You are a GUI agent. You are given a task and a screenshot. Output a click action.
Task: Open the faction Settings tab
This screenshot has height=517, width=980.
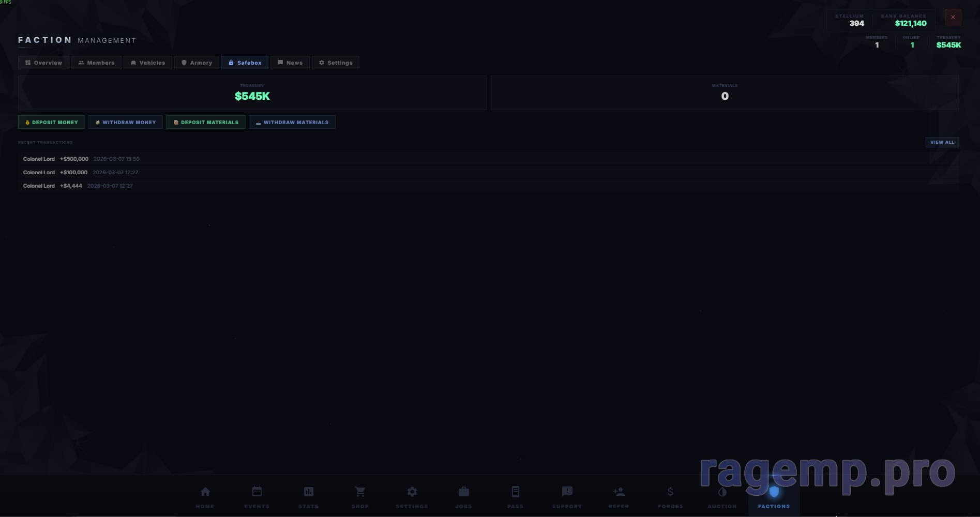point(336,63)
